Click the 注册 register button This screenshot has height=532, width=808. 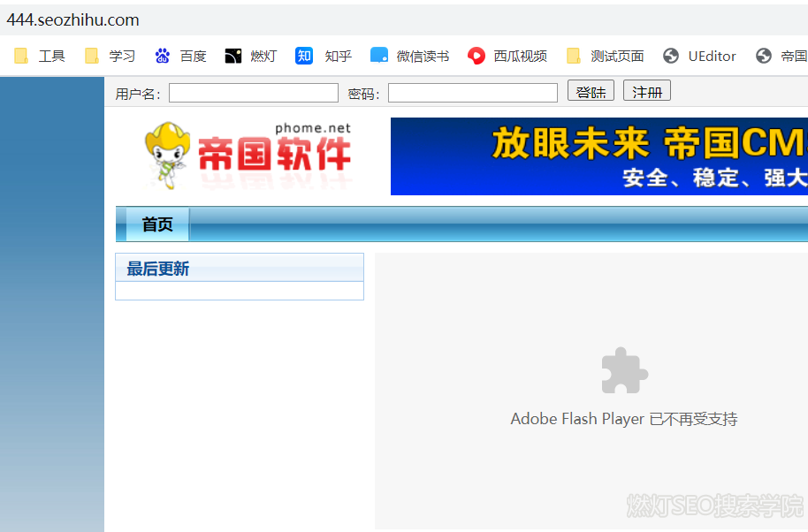(x=647, y=91)
